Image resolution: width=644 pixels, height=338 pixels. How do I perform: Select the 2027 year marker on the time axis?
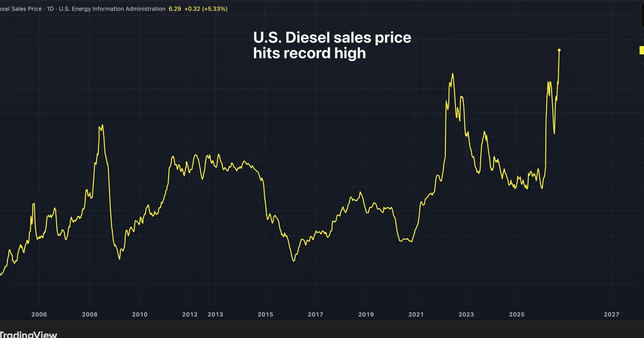coord(611,314)
